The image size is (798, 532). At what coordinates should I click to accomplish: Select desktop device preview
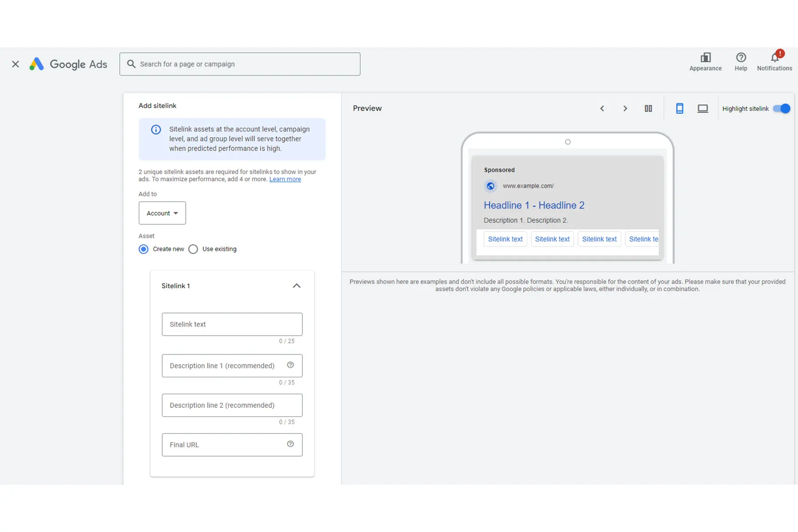703,109
